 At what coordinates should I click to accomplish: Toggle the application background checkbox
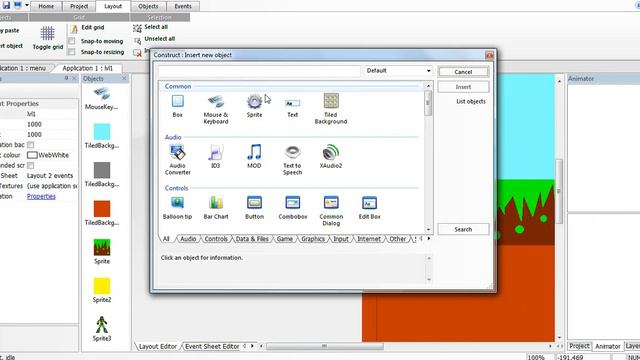31,145
